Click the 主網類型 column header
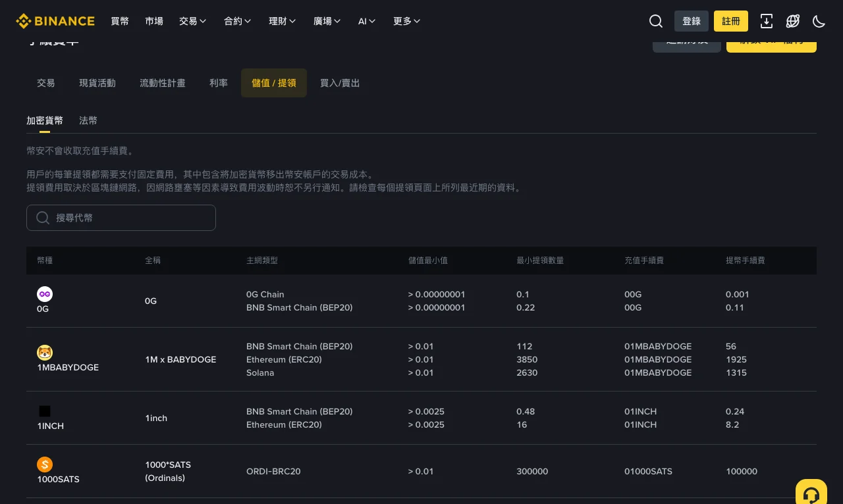Image resolution: width=843 pixels, height=504 pixels. tap(262, 261)
